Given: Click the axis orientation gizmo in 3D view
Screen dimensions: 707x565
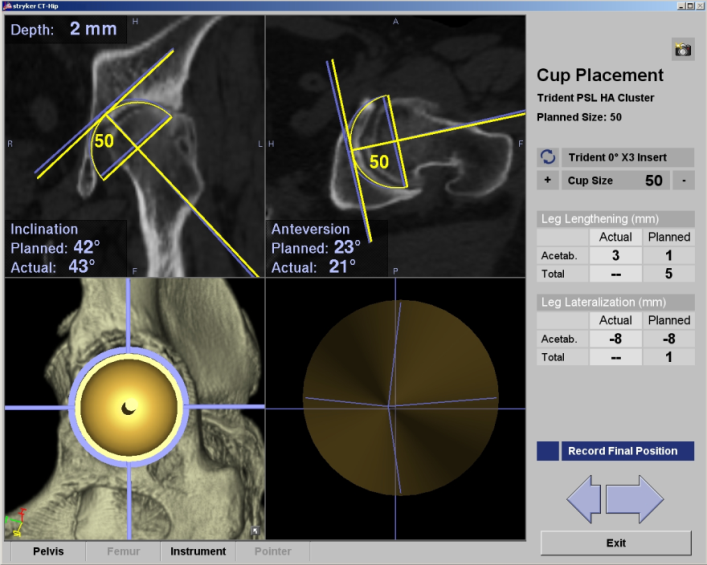Looking at the screenshot, I should 16,523.
